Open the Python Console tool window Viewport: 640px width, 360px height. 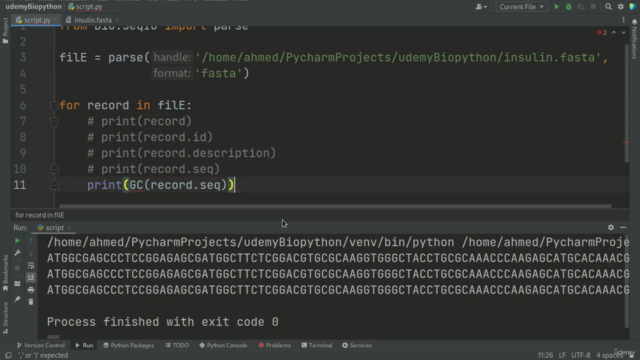(223, 345)
